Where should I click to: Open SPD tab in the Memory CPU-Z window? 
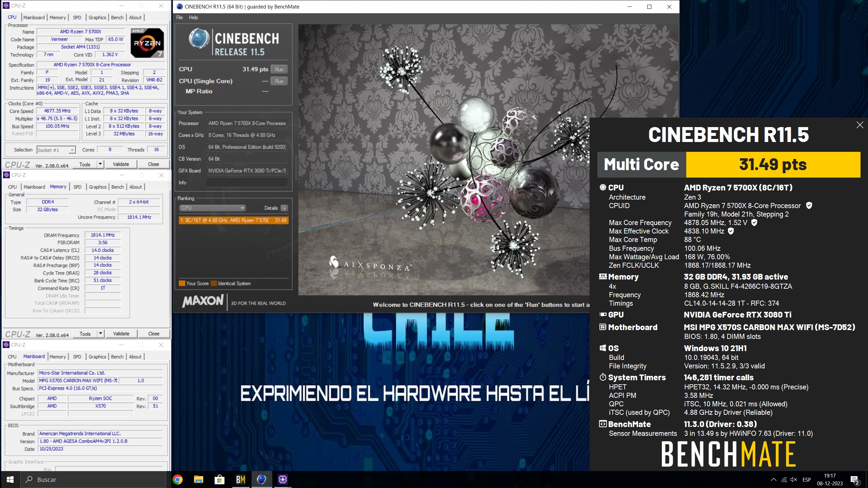(x=77, y=187)
